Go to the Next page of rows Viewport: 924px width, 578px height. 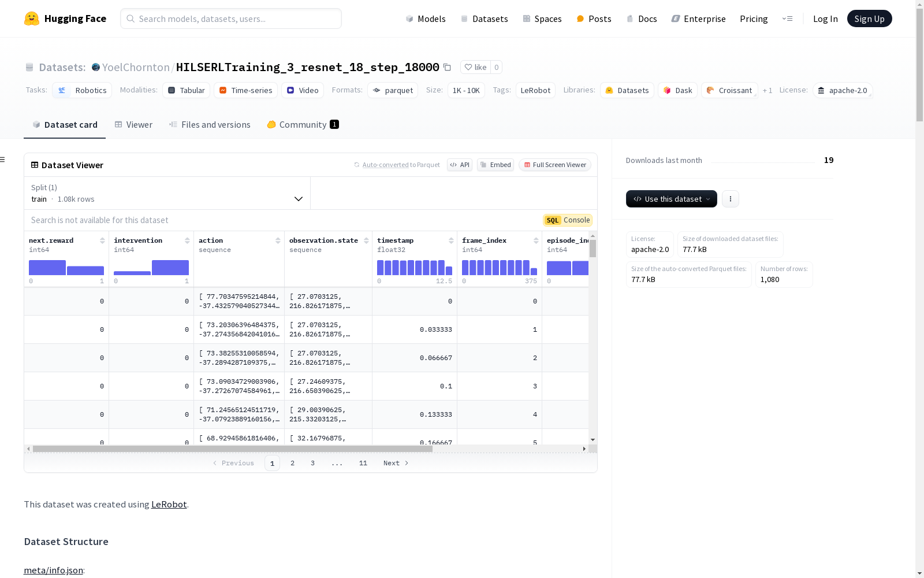click(x=396, y=463)
